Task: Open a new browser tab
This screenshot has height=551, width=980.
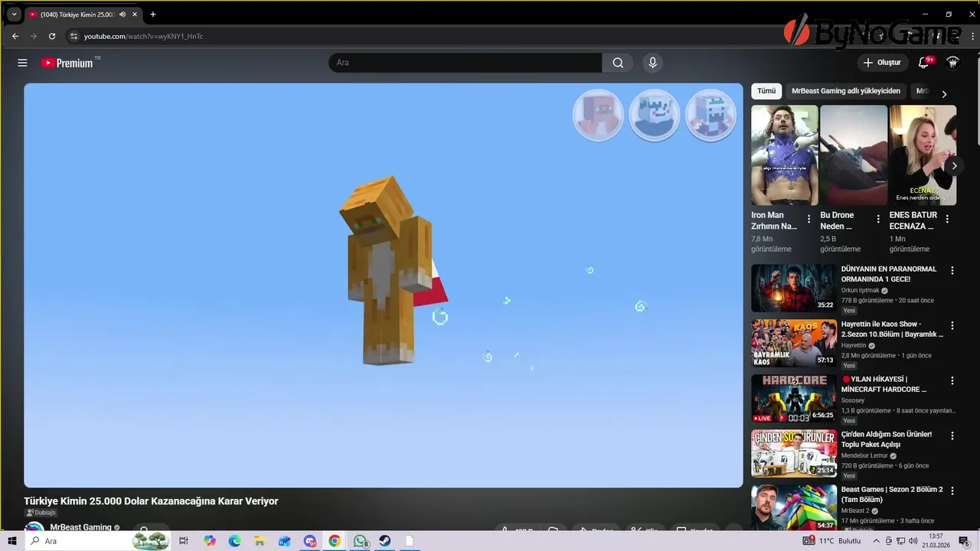Action: click(153, 14)
